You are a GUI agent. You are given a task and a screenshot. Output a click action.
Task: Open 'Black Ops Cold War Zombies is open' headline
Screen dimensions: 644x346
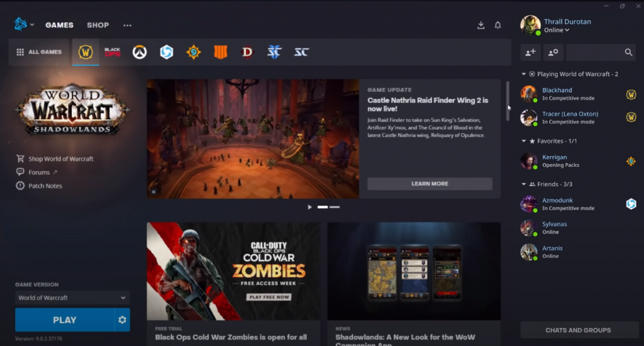[231, 337]
